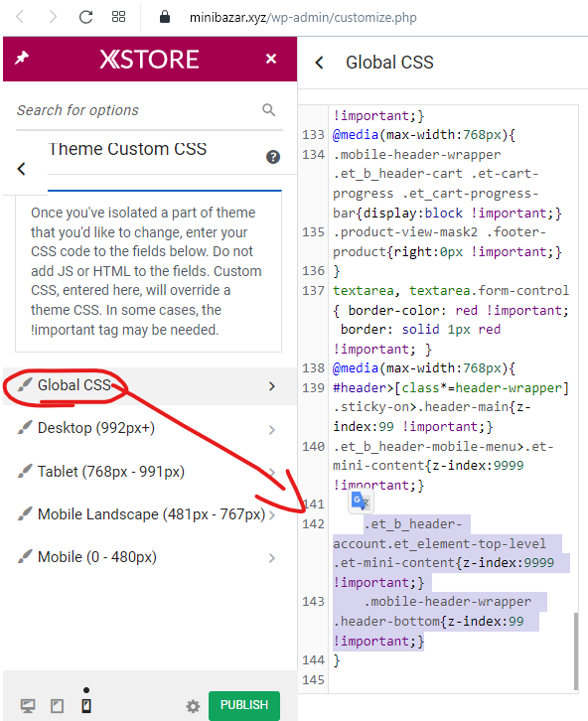This screenshot has width=588, height=721.
Task: Open the Global CSS section
Action: coord(150,385)
